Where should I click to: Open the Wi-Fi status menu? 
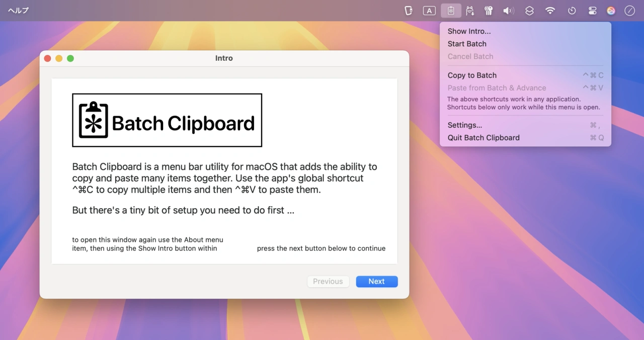coord(550,11)
